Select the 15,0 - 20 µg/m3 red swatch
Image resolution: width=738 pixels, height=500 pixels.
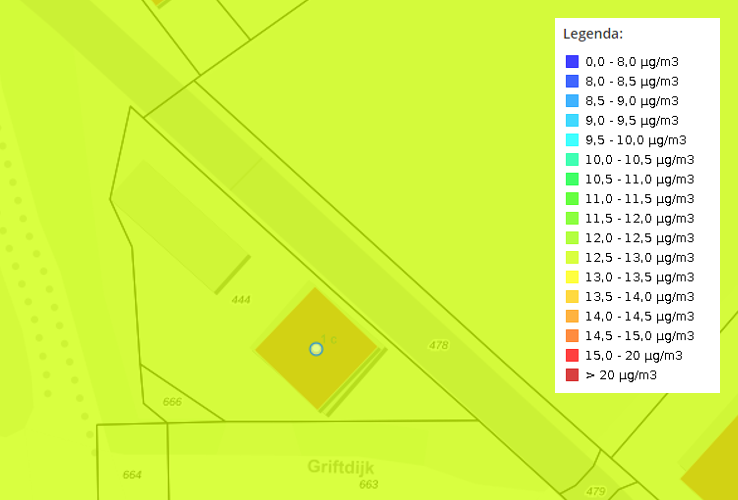click(x=572, y=355)
